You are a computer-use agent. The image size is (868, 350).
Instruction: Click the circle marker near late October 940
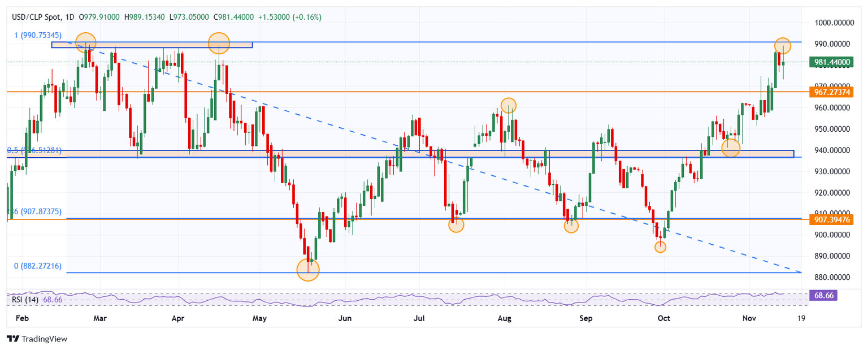coord(731,148)
